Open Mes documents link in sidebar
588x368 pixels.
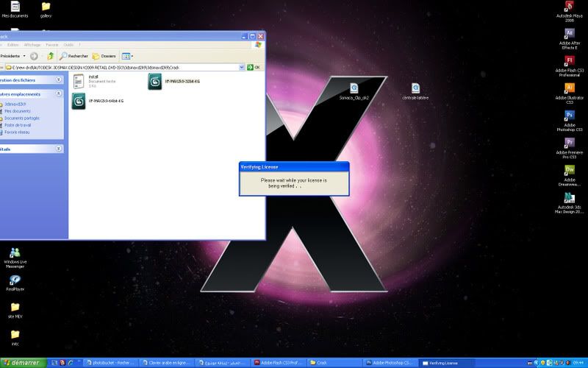click(17, 111)
